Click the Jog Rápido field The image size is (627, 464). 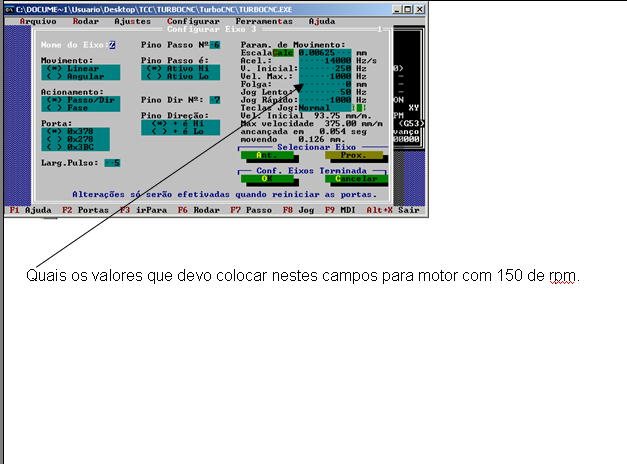(325, 100)
